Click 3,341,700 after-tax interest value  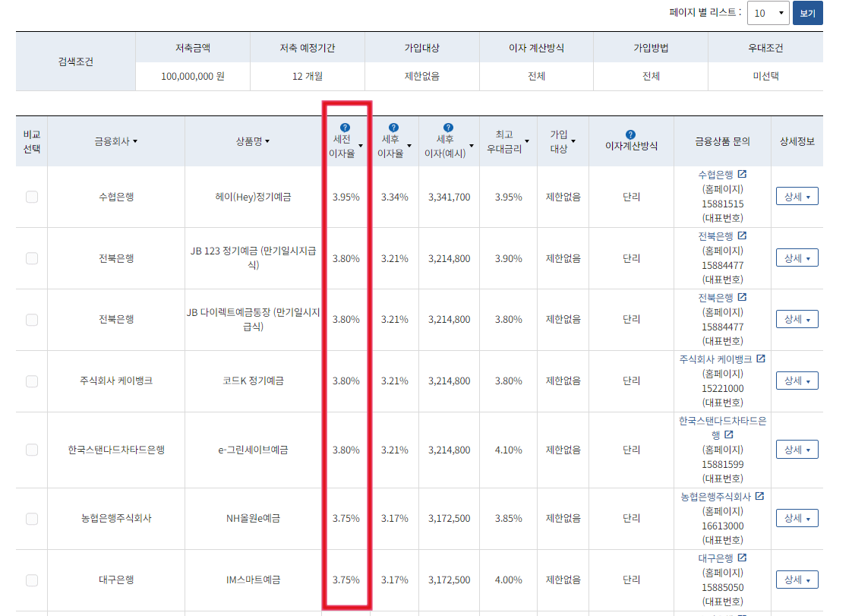[x=450, y=197]
